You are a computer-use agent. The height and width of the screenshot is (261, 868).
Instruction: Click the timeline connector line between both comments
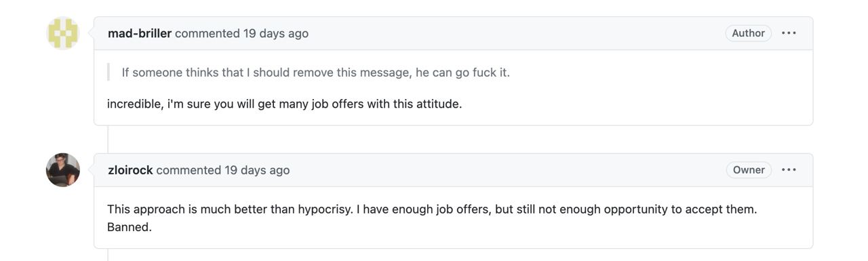[x=108, y=140]
